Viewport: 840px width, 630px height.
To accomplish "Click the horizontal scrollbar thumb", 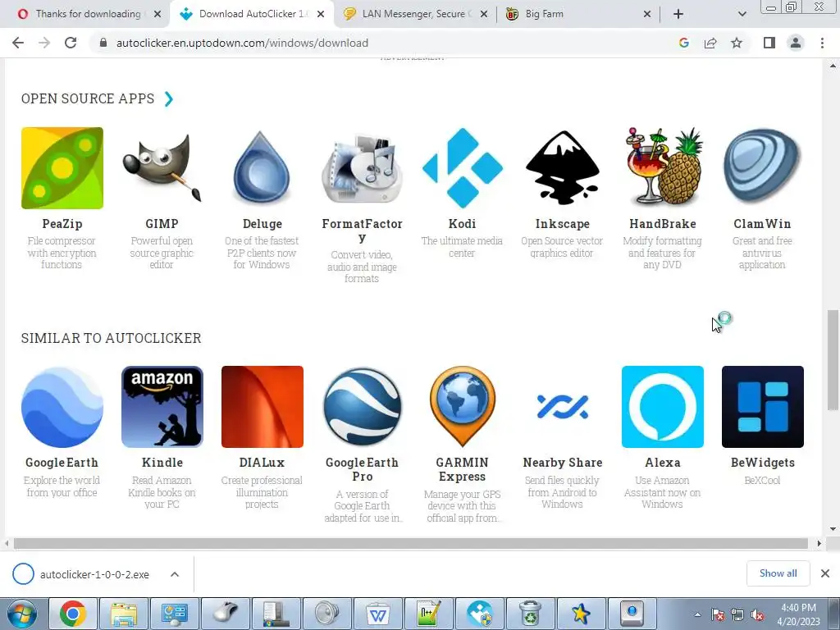I will click(411, 544).
